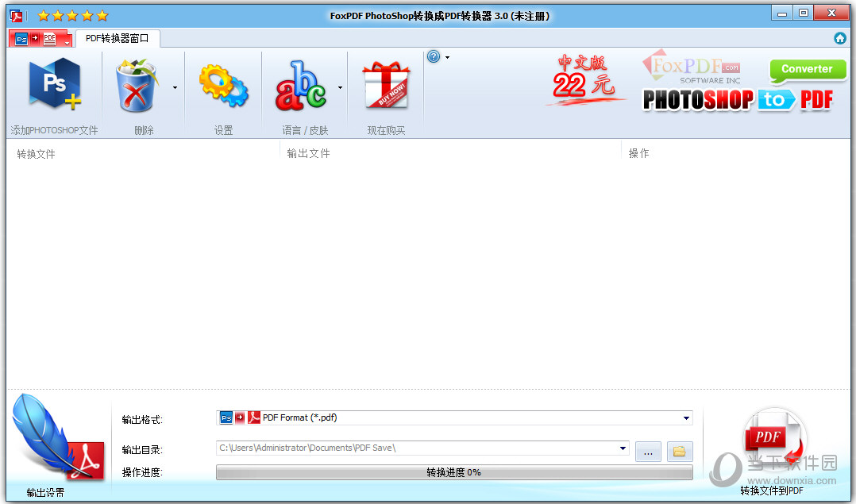Click the 现在购买 label
The height and width of the screenshot is (504, 856).
point(386,130)
